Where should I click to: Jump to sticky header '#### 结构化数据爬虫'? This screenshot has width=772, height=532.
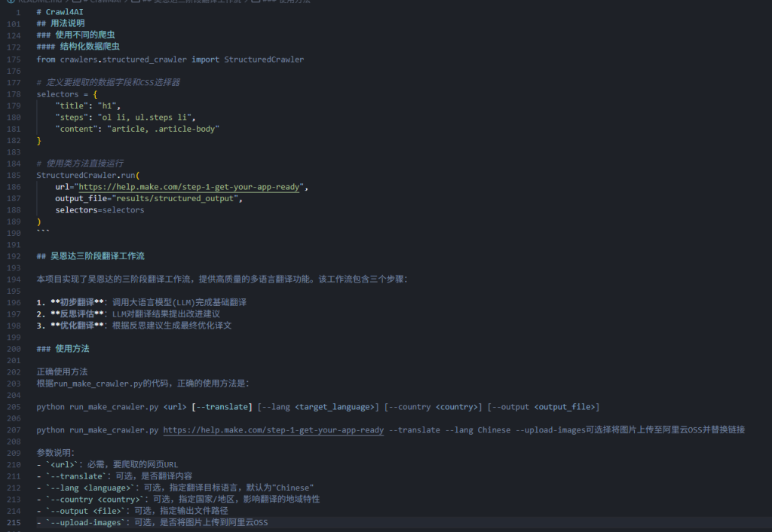[78, 46]
